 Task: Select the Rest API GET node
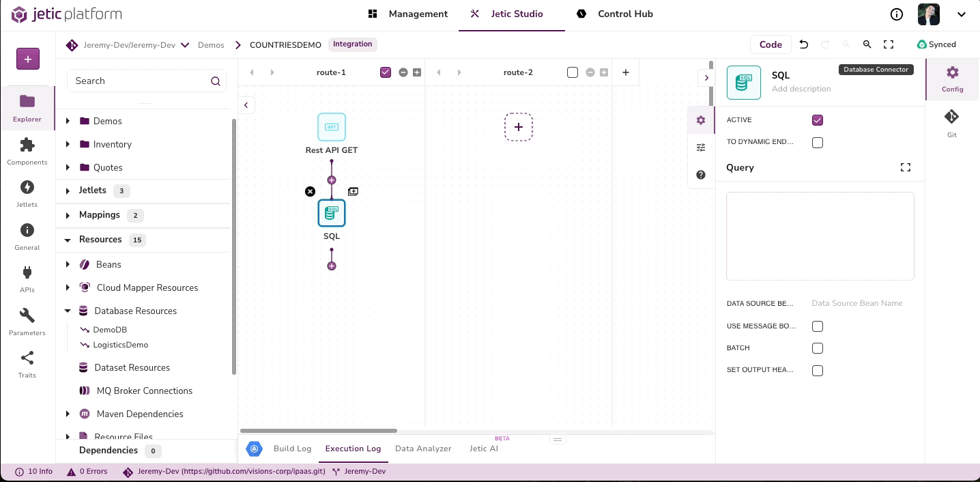(x=332, y=127)
